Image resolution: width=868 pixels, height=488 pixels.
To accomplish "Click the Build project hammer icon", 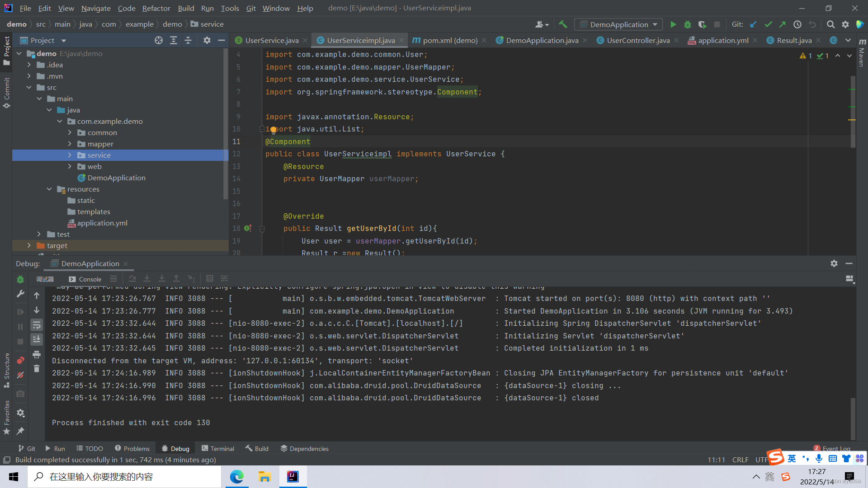I will 563,24.
